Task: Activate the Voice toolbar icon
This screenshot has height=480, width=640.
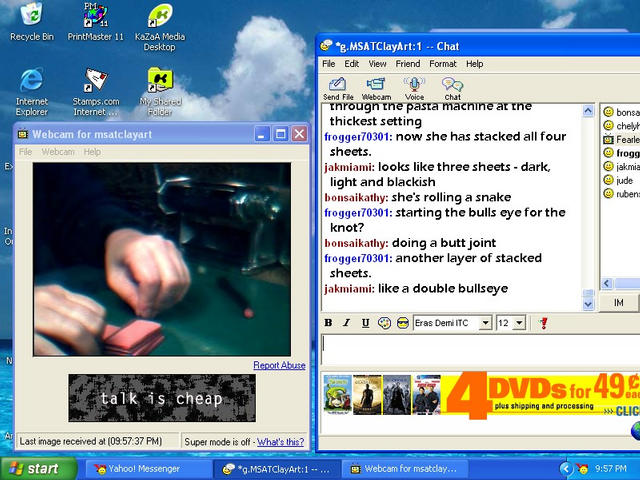Action: pos(414,89)
